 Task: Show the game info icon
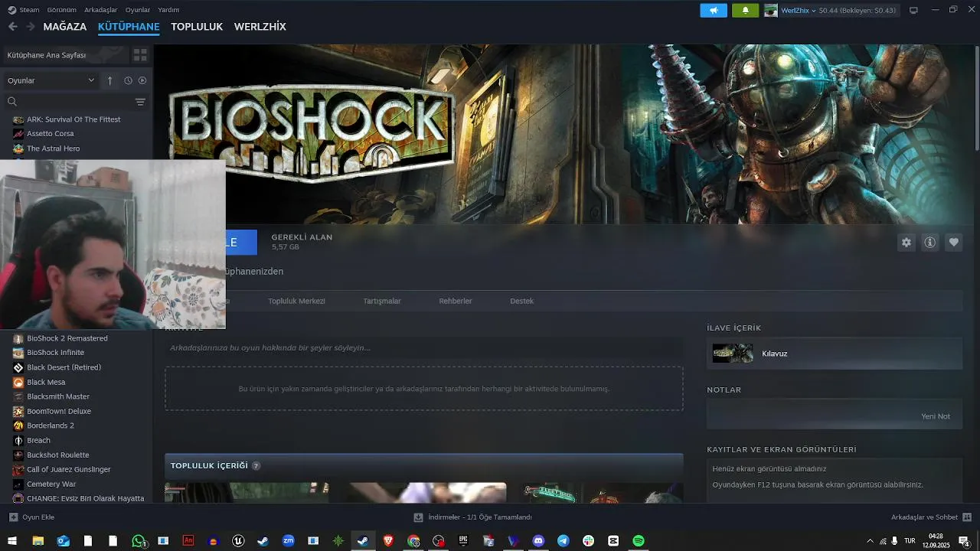(929, 243)
